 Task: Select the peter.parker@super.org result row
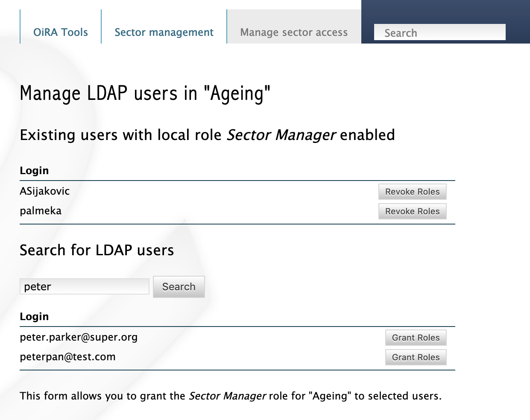coord(79,337)
